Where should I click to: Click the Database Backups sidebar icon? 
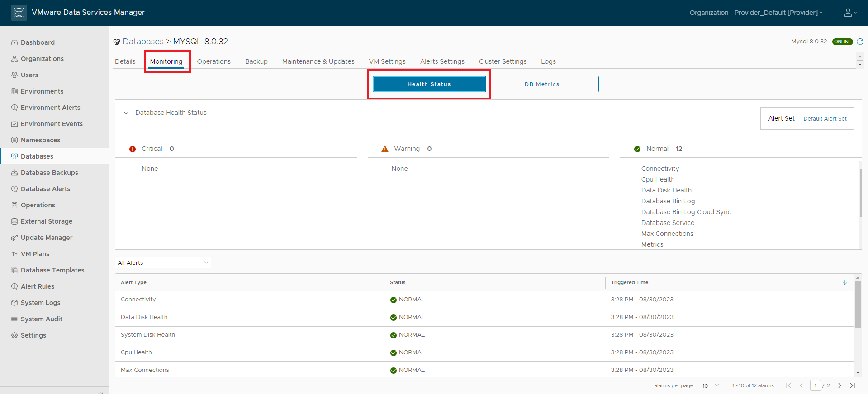tap(14, 173)
